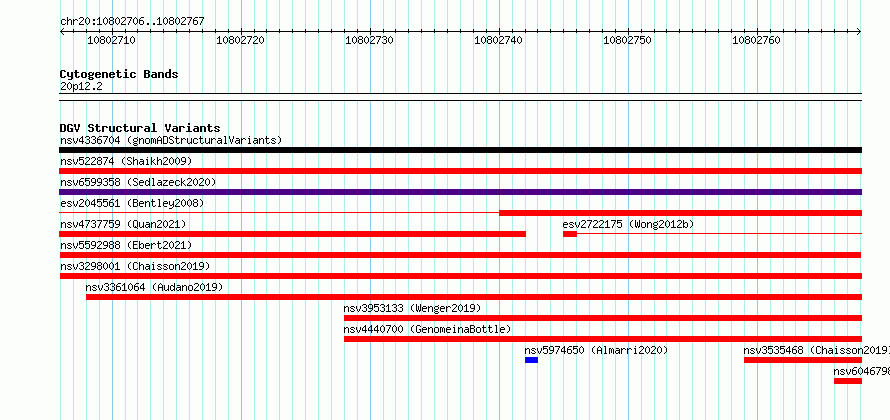Open the nsv6599358 (Sedlazeck2020) label
890x420 pixels.
(138, 182)
